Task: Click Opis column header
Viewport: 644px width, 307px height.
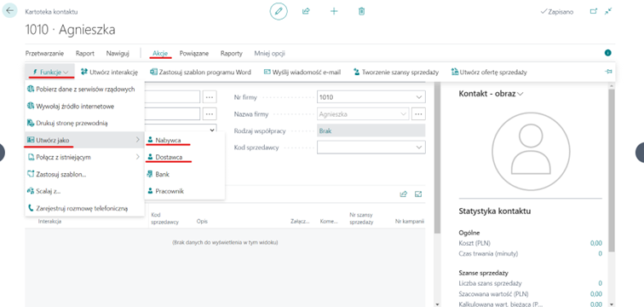Action: (x=202, y=222)
